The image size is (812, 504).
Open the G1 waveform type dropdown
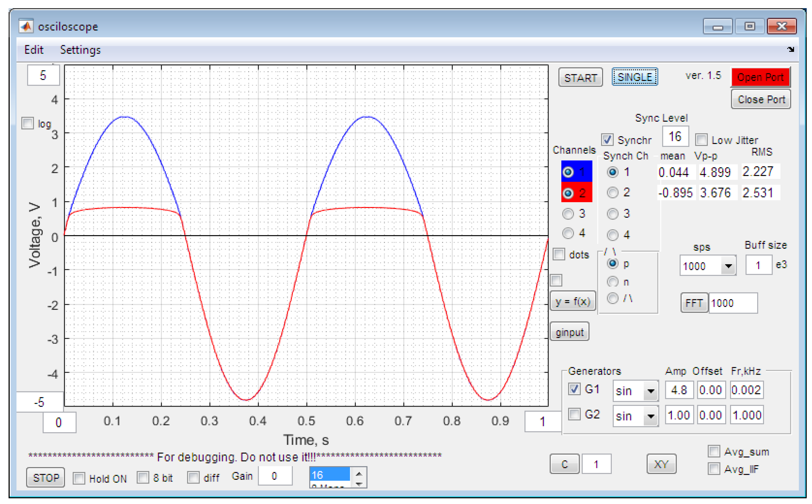click(651, 391)
